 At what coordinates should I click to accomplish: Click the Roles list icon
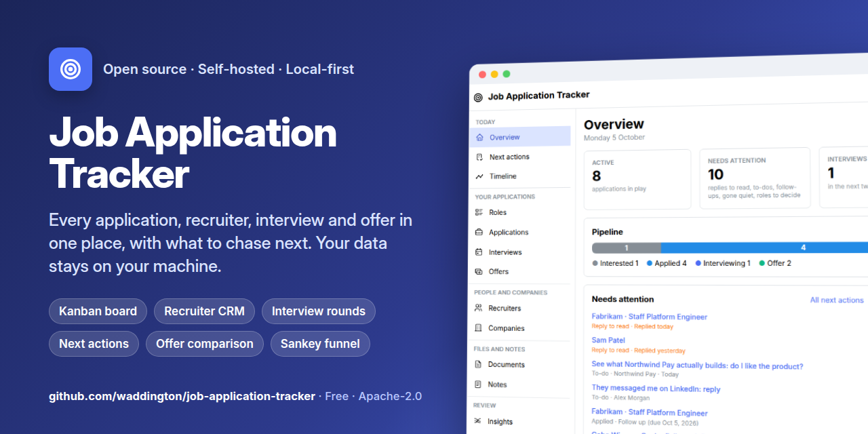pyautogui.click(x=479, y=212)
